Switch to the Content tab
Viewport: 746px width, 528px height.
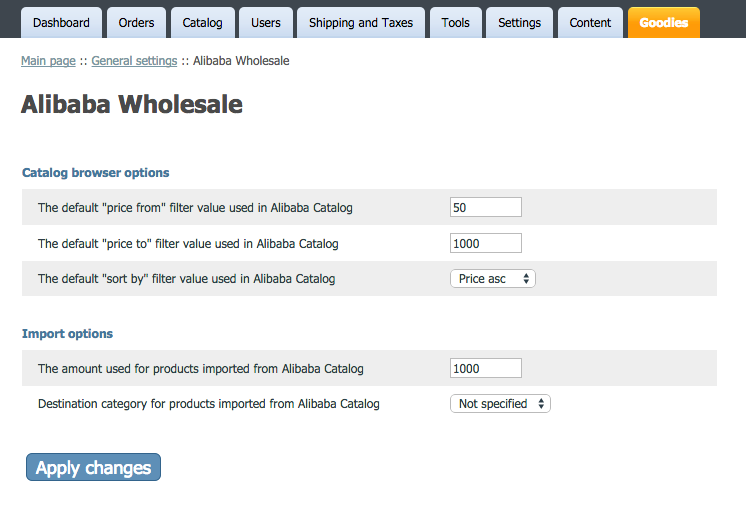coord(590,22)
